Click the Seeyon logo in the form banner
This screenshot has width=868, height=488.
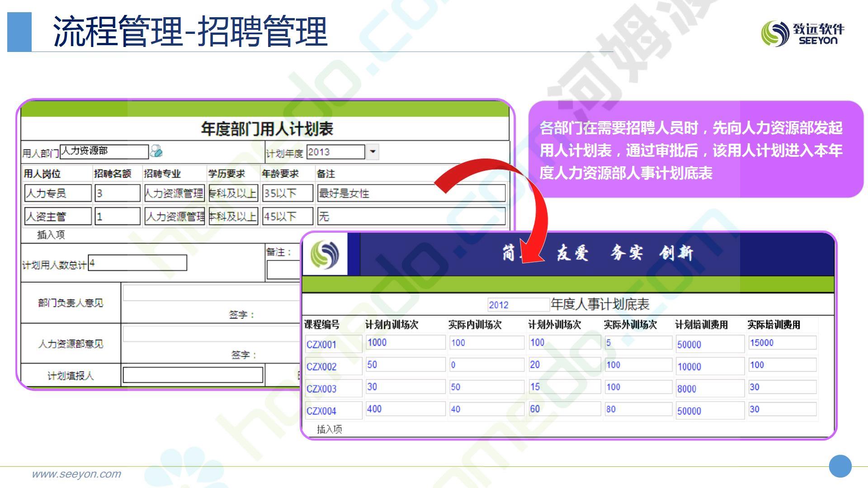(325, 254)
